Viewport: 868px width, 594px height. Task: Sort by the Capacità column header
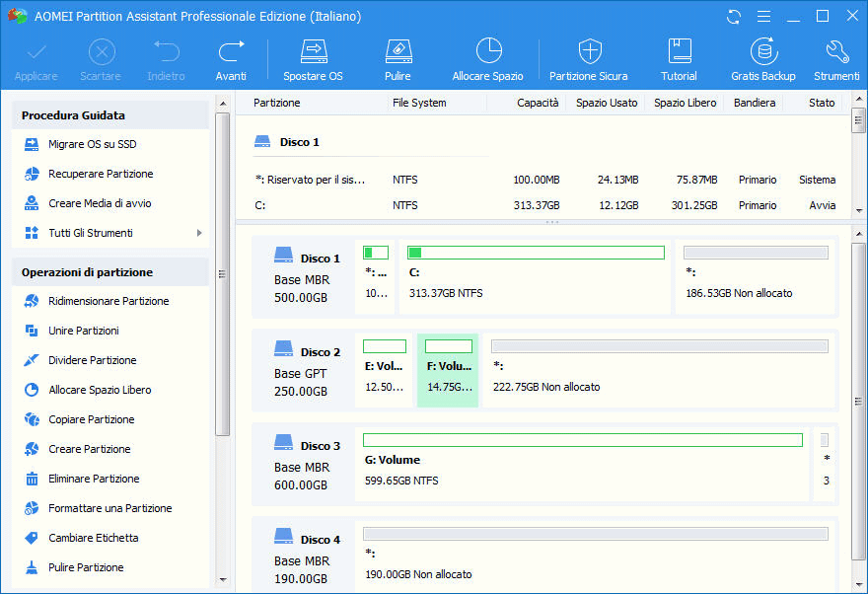[x=538, y=103]
